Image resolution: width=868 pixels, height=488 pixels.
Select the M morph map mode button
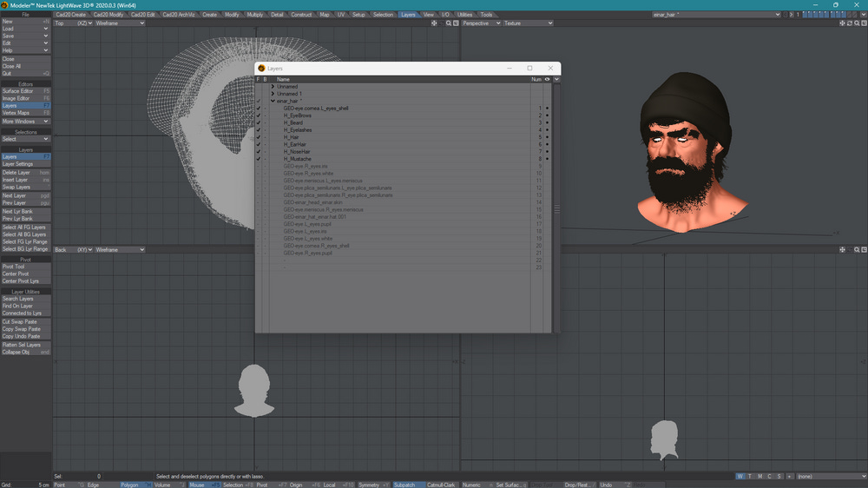point(759,477)
